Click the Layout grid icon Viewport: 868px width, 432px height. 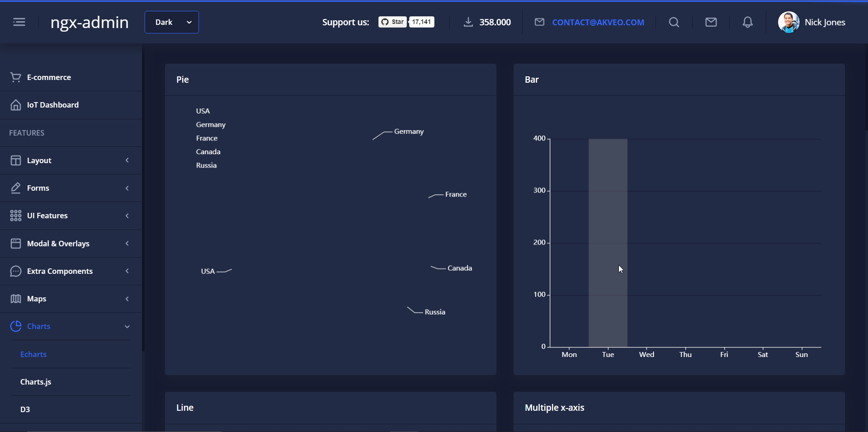[x=16, y=160]
